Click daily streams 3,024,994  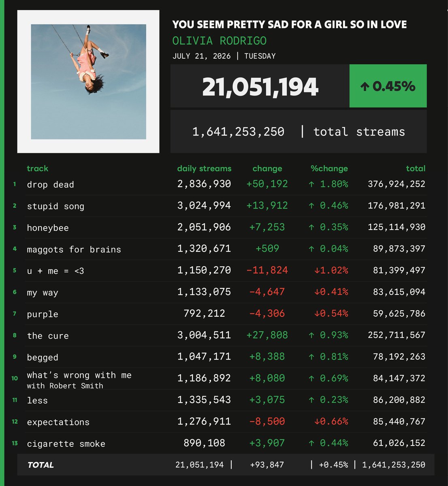[x=204, y=205]
